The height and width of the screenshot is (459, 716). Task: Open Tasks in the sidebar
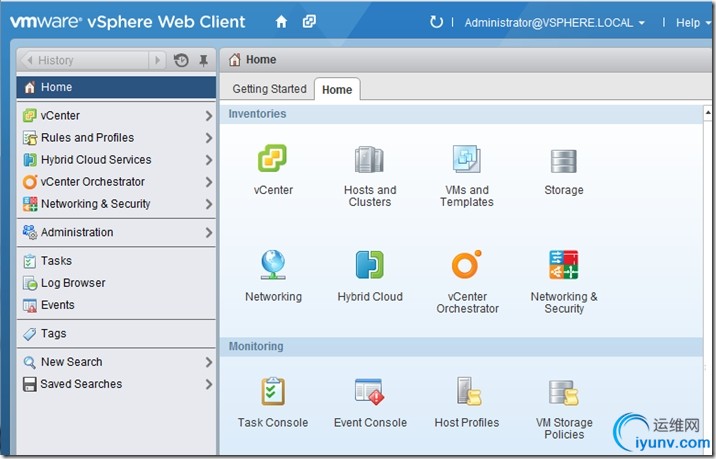[x=116, y=261]
